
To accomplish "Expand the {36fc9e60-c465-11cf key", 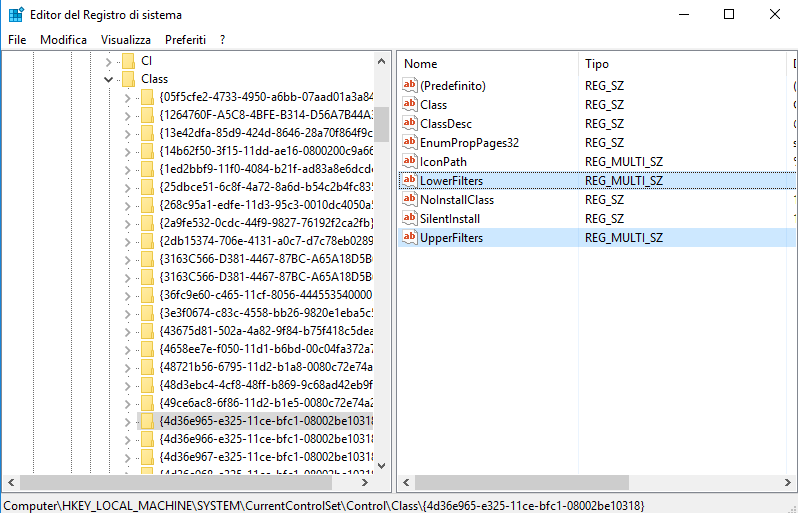I will pos(127,296).
